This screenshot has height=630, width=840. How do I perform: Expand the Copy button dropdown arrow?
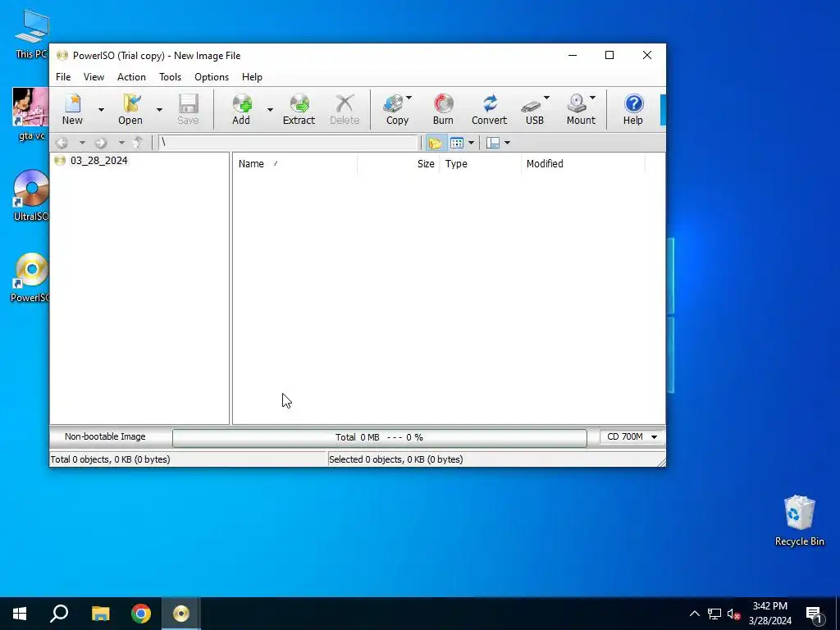(x=409, y=98)
